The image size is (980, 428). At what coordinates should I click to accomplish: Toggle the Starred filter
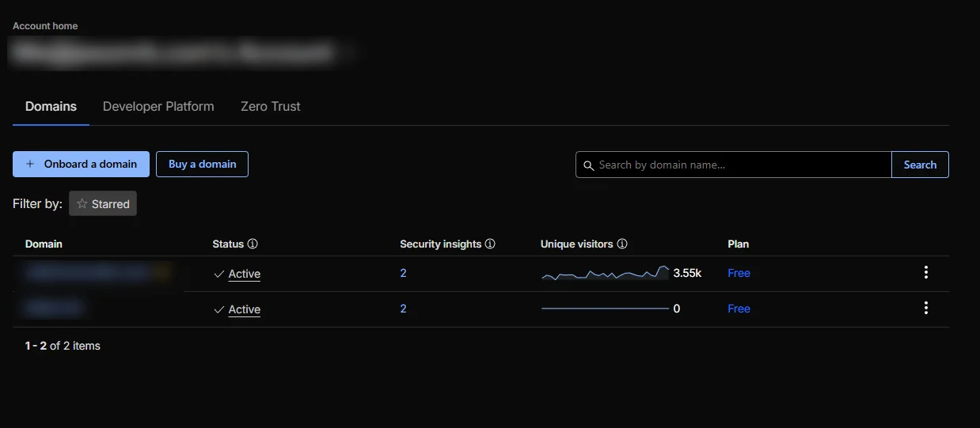(x=103, y=204)
